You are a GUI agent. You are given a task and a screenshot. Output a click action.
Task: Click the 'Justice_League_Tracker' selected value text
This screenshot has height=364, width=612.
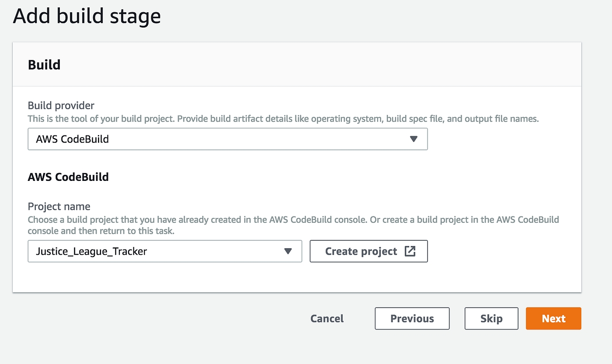91,251
